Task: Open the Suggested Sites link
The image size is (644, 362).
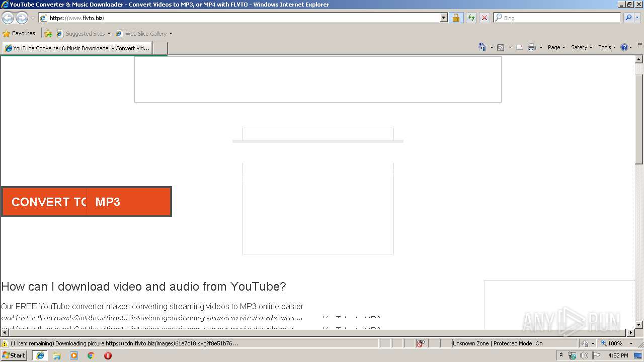Action: pos(83,34)
